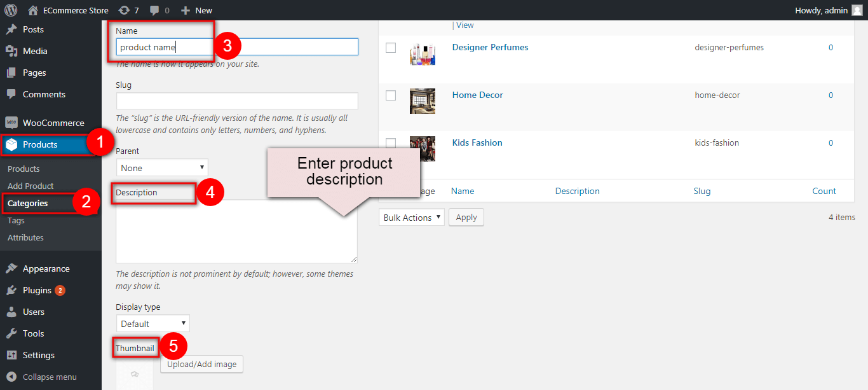This screenshot has height=390, width=868.
Task: Open the Home Decor category thumbnail
Action: coord(423,101)
